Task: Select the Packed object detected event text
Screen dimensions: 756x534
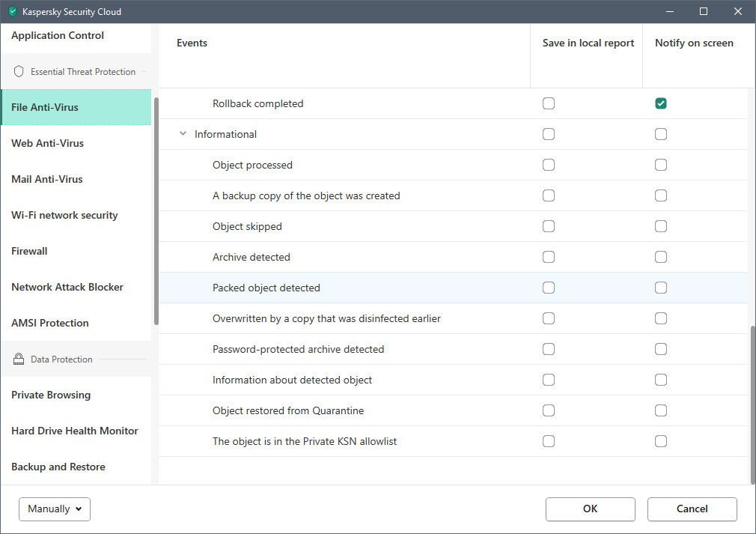Action: pyautogui.click(x=266, y=288)
